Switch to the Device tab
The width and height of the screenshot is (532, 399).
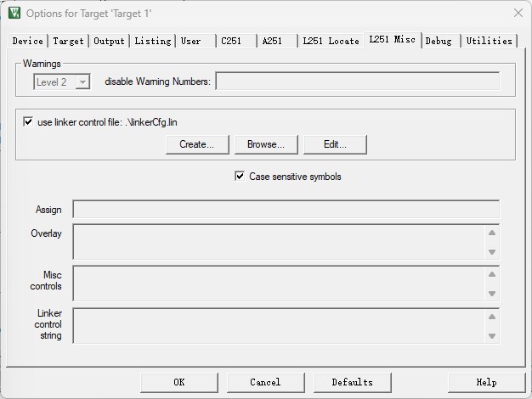coord(28,41)
